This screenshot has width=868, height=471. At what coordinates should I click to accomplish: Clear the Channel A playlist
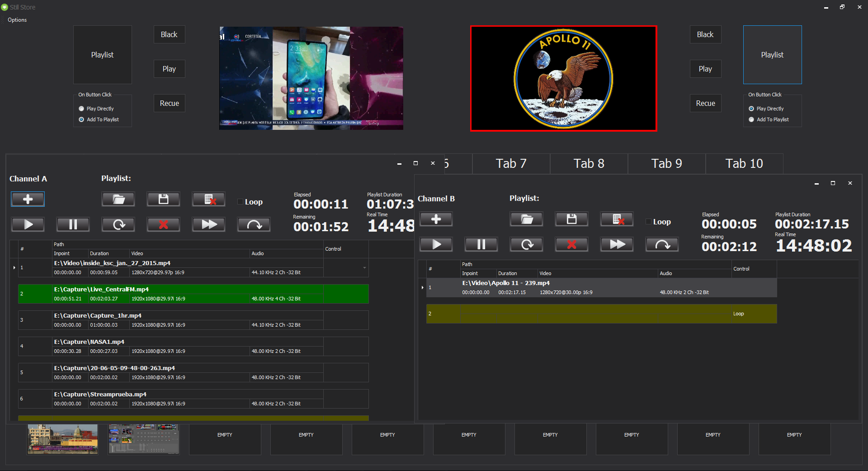click(208, 199)
